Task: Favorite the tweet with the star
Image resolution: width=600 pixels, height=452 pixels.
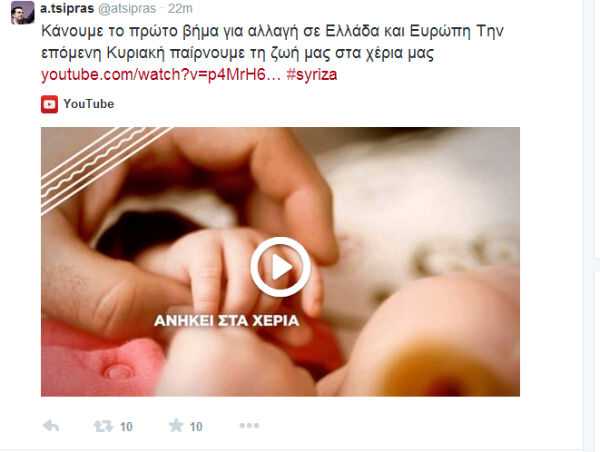Action: [x=176, y=425]
